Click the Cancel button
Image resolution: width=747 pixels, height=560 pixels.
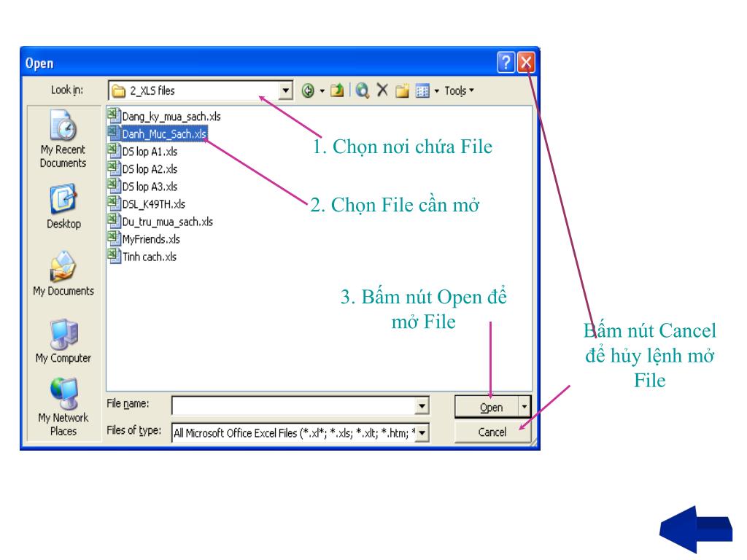pyautogui.click(x=492, y=432)
